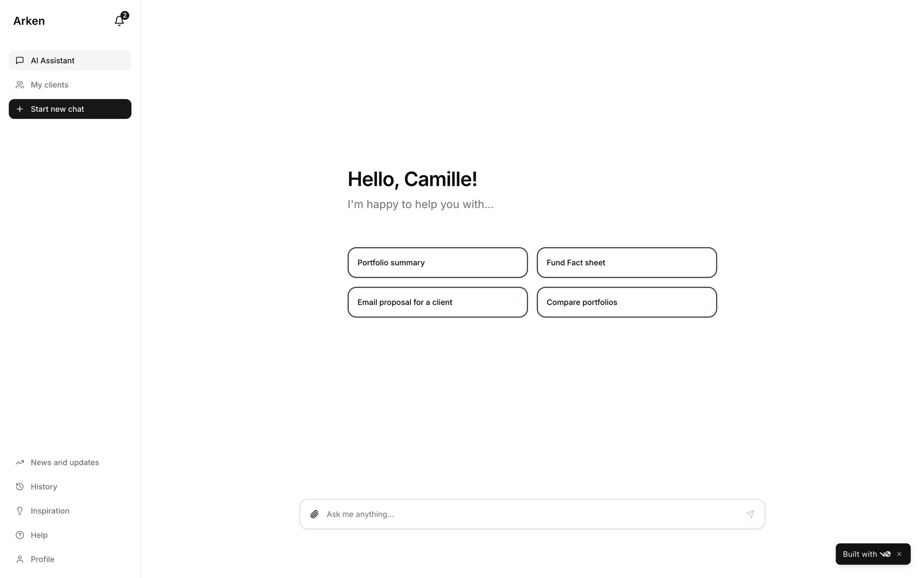Choose the Portfolio summary suggestion
Image resolution: width=924 pixels, height=578 pixels.
[x=437, y=263]
